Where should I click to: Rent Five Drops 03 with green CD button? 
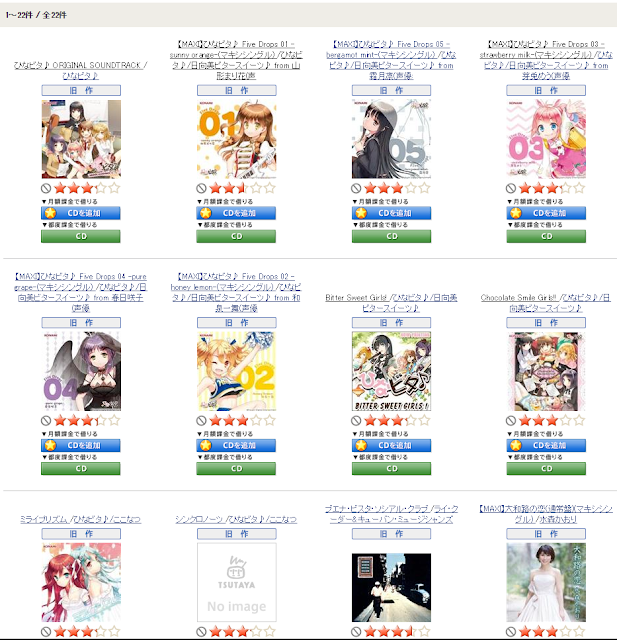pyautogui.click(x=546, y=236)
